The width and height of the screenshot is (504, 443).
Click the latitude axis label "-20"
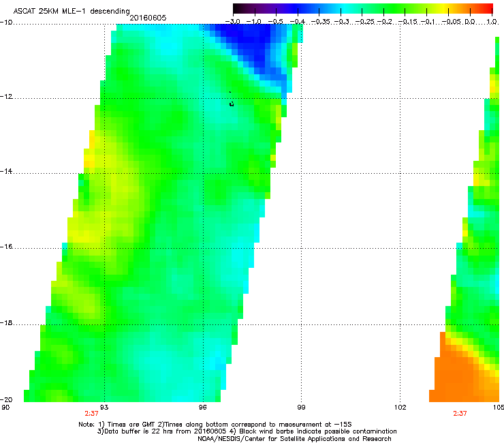click(6, 399)
